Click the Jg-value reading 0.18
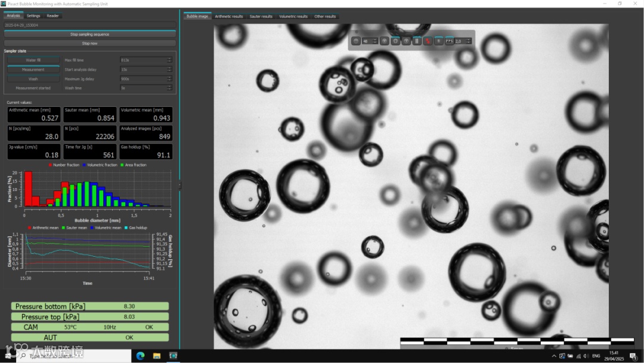Viewport: 644px width, 363px height. click(x=52, y=155)
